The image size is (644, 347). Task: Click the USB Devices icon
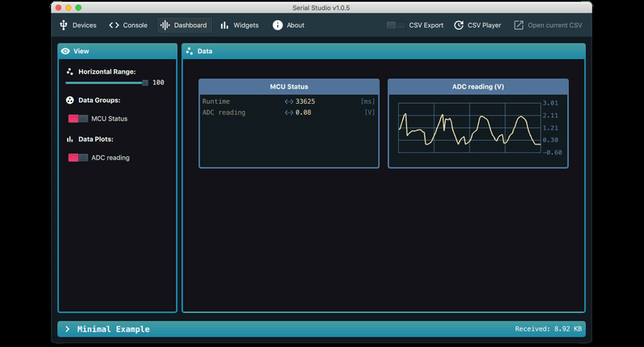click(x=64, y=26)
